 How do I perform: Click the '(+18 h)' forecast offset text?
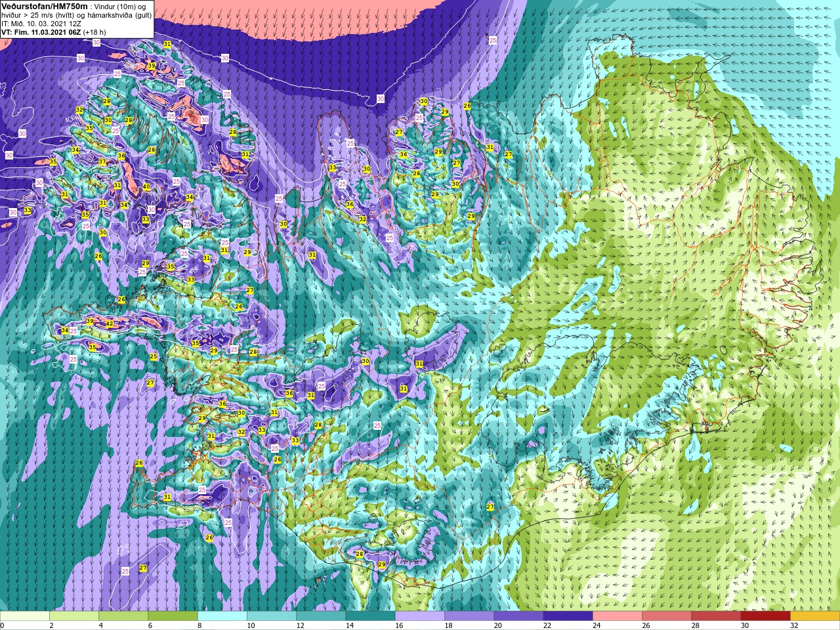coord(94,32)
